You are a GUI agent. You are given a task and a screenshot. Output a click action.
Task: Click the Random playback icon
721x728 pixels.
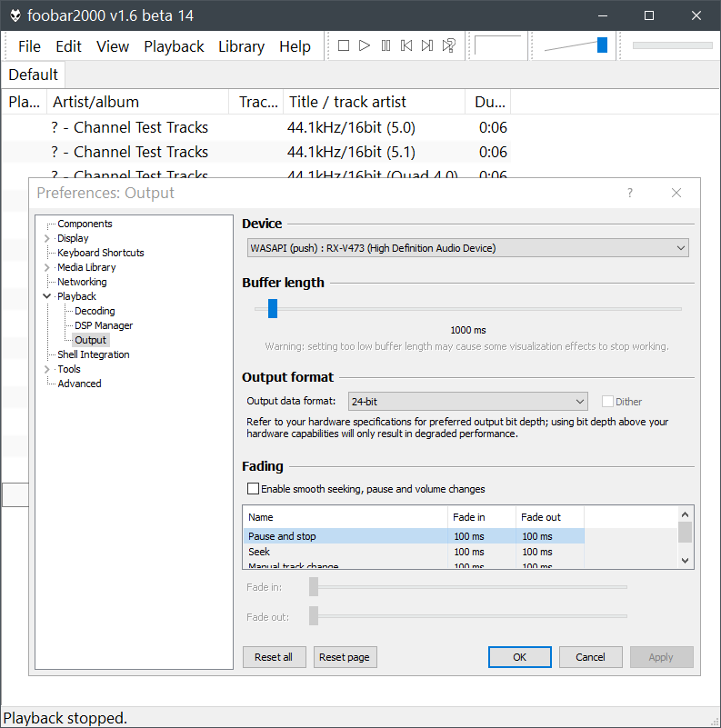point(448,45)
